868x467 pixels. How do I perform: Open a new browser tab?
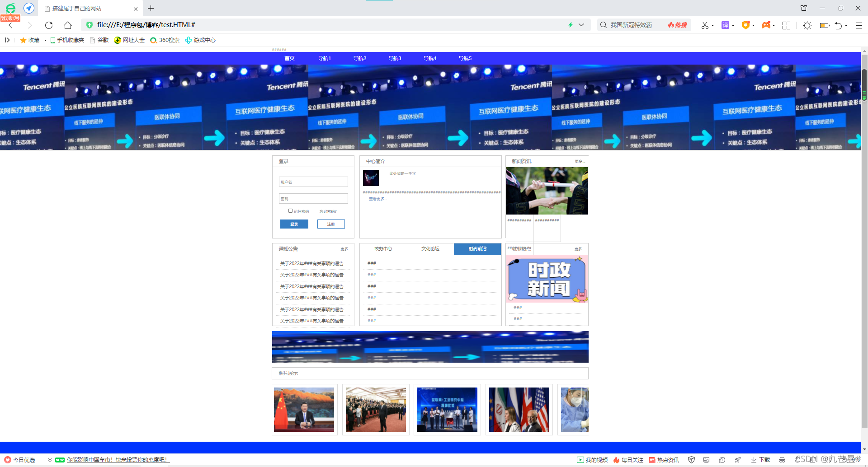[151, 9]
